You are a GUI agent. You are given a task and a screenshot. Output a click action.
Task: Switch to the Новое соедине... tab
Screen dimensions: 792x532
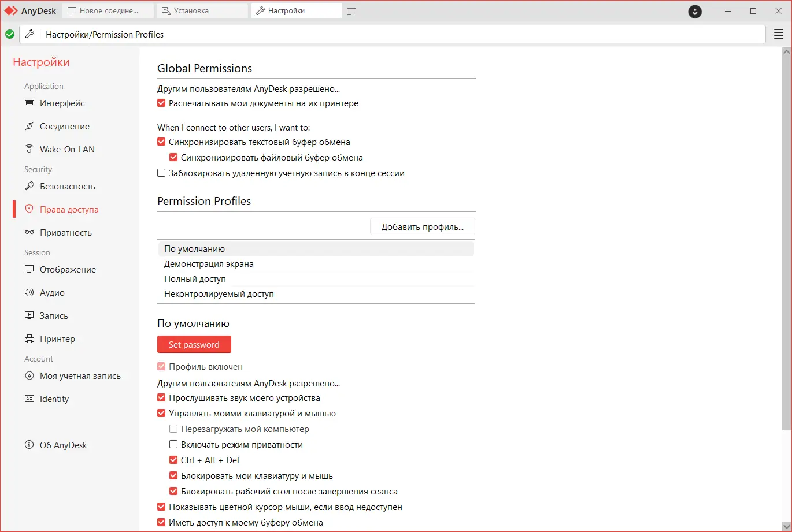pos(108,11)
